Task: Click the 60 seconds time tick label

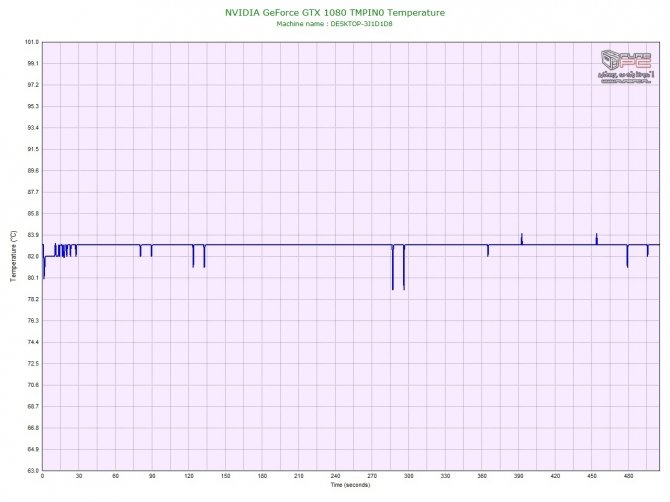Action: pyautogui.click(x=115, y=476)
